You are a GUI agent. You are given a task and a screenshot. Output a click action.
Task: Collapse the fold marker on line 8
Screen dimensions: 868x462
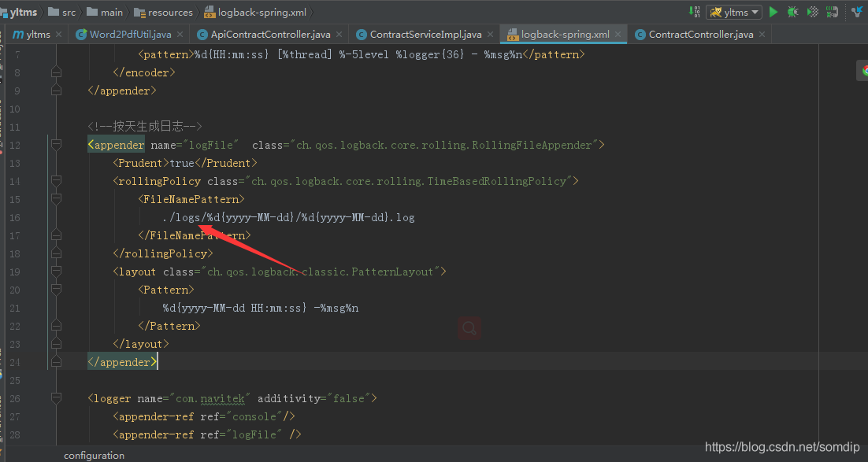(56, 72)
